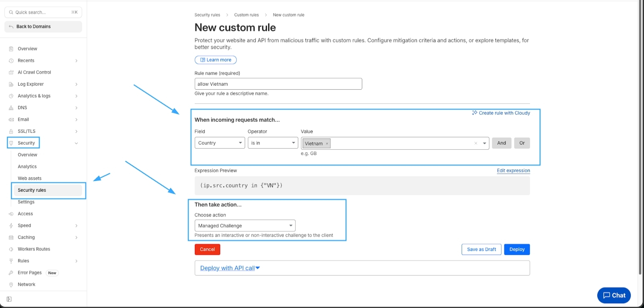Screen dimensions: 644x308
Task: Open Web assets under Security
Action: (29, 178)
